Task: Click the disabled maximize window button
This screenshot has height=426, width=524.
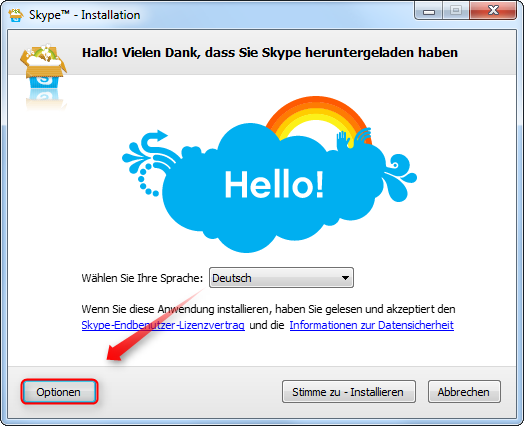Action: coord(456,11)
